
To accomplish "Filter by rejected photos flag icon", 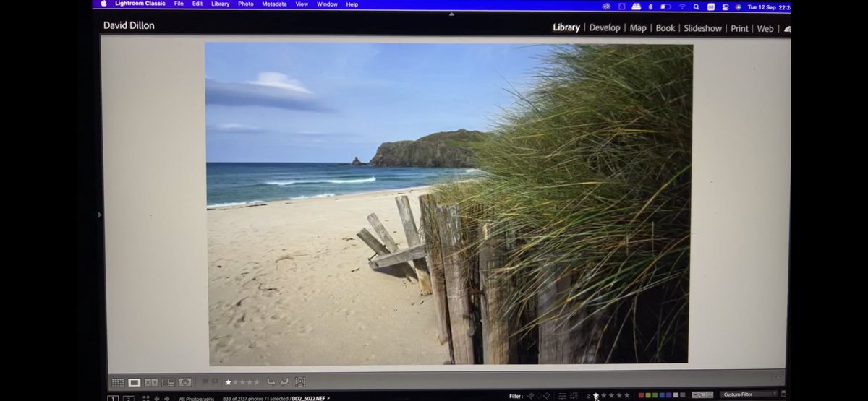I will point(547,396).
